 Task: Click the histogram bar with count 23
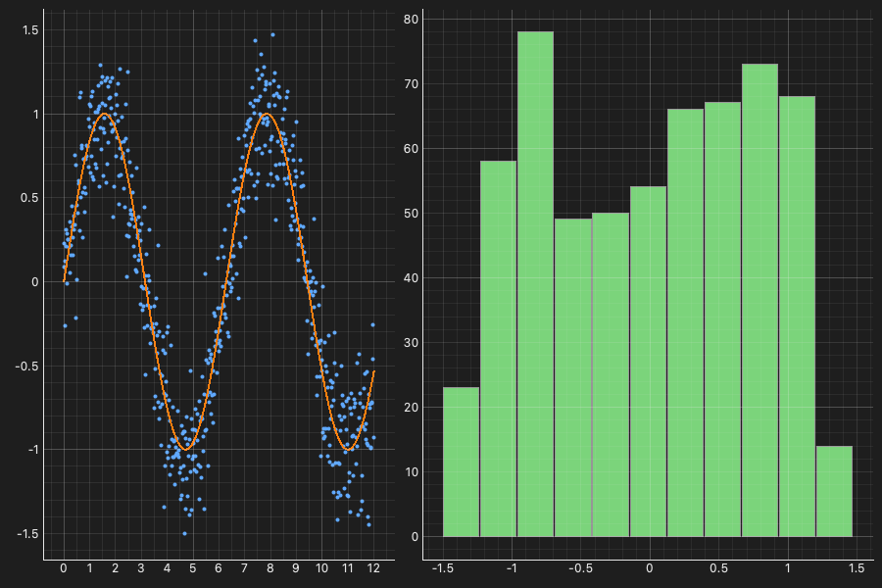(462, 462)
